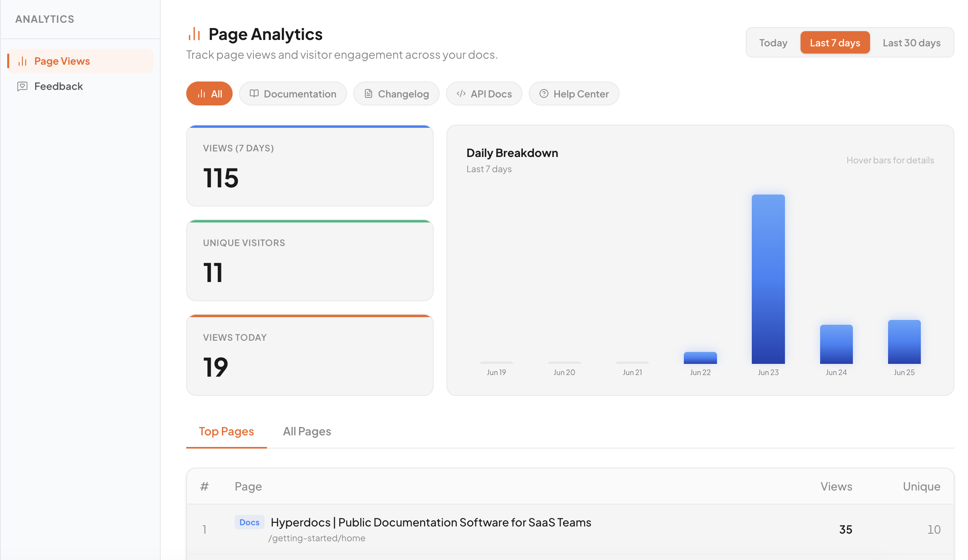
Task: Click the Jun 20 axis label
Action: [564, 372]
